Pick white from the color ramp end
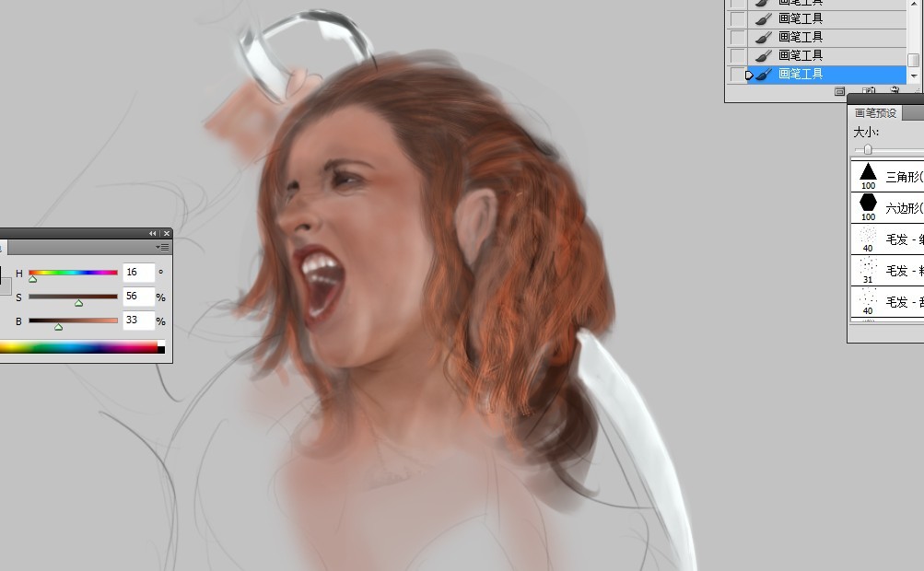The height and width of the screenshot is (571, 924). pos(161,344)
